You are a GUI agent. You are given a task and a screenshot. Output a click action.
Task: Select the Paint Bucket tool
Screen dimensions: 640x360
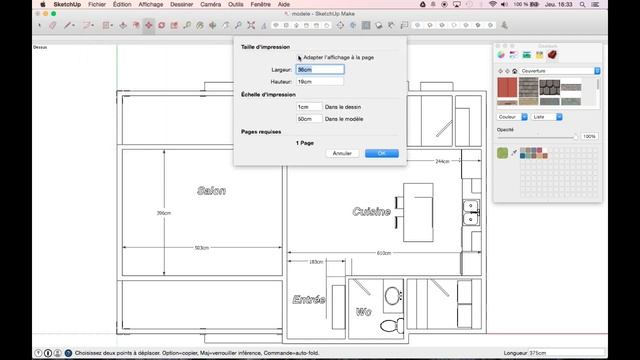[x=200, y=25]
